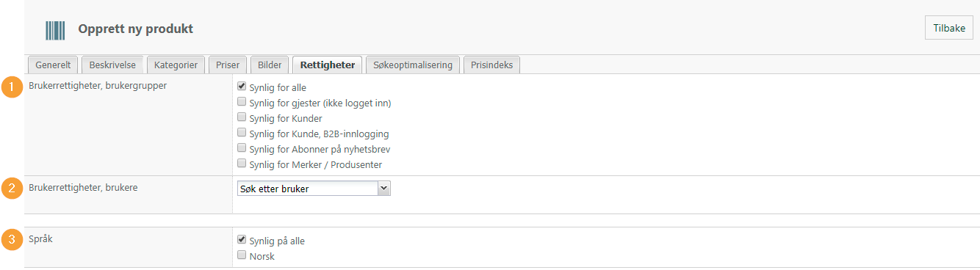Check Synlig for Merker / Produsenter
Image resolution: width=980 pixels, height=270 pixels.
(x=242, y=164)
